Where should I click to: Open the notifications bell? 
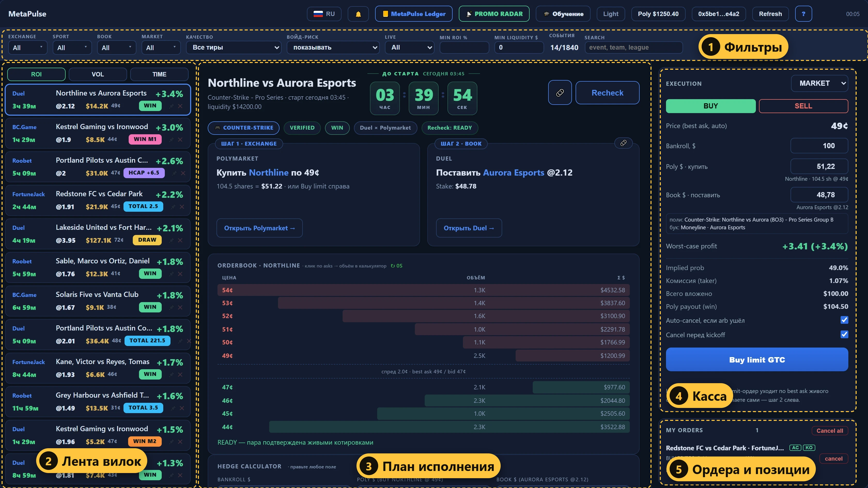pyautogui.click(x=358, y=14)
